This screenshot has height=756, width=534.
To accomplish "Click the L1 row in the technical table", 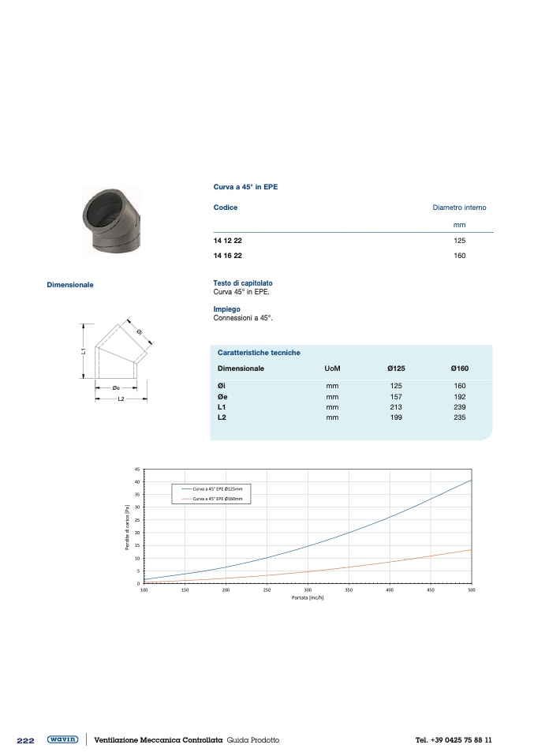I will click(223, 407).
